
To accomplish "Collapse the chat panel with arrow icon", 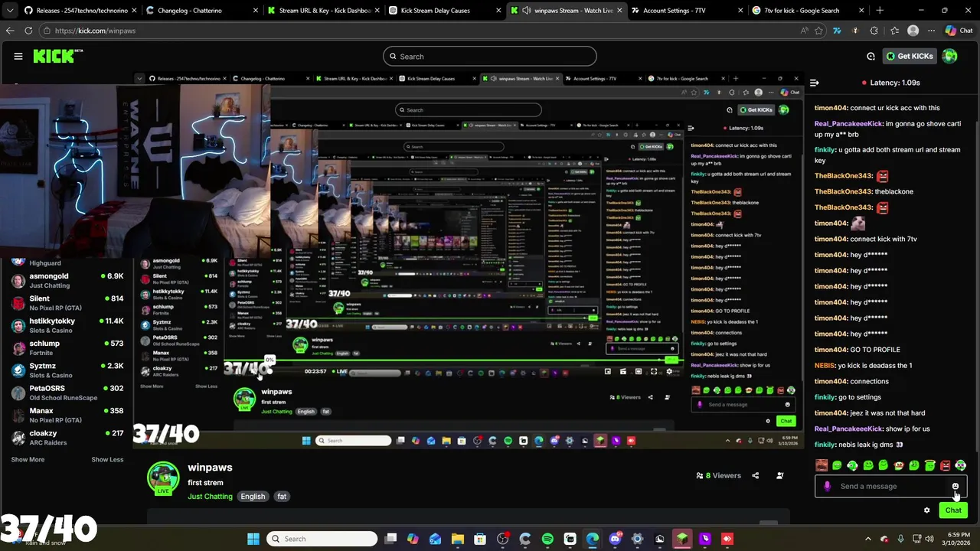I will [815, 83].
